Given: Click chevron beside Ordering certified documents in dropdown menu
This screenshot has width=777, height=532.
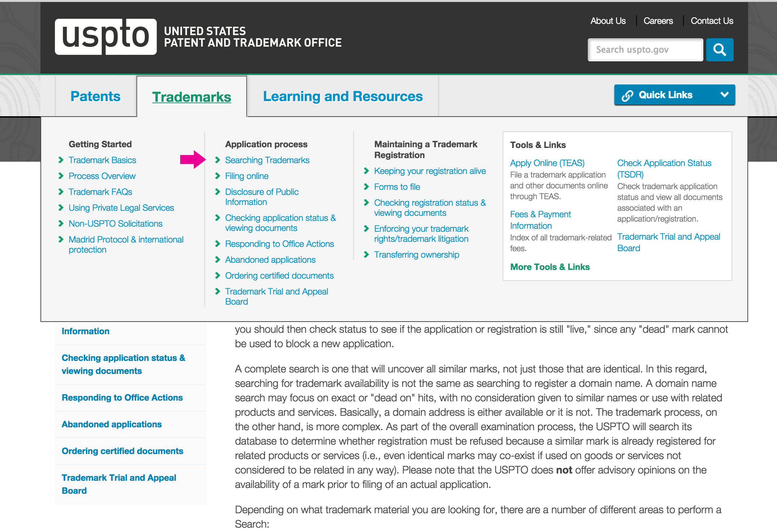Looking at the screenshot, I should click(x=217, y=275).
